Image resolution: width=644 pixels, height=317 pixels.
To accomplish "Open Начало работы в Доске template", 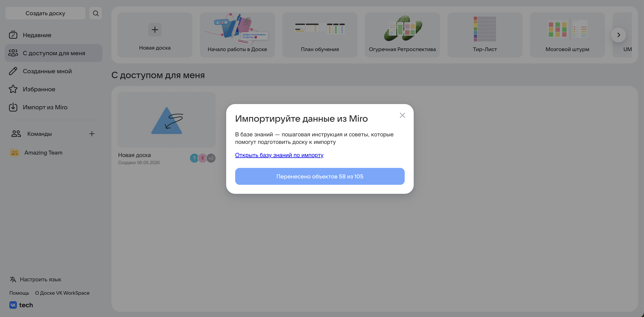I will pos(237,35).
